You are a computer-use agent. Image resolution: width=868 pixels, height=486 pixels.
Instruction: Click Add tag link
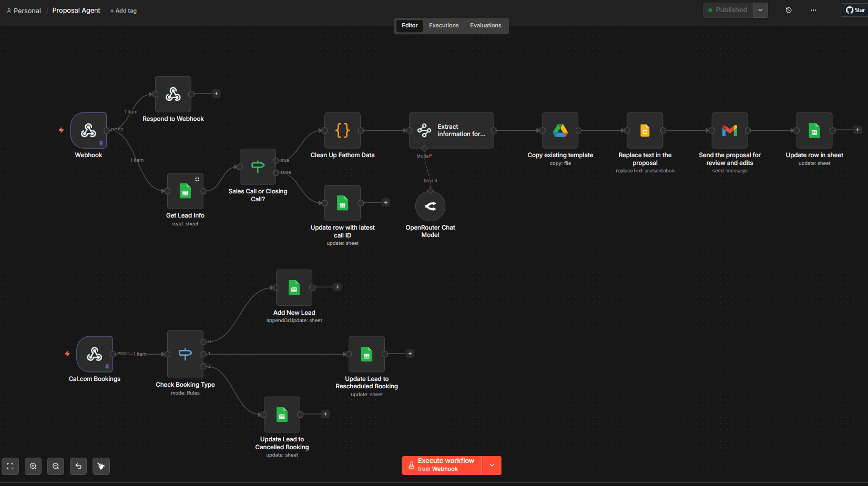coord(124,11)
